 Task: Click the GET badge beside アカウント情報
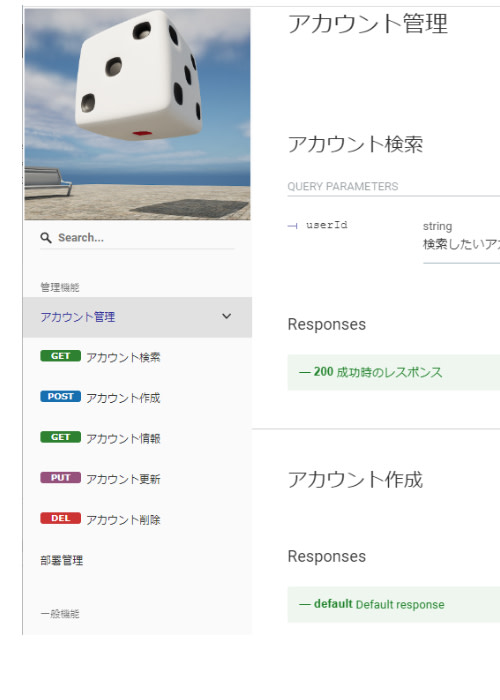click(60, 437)
